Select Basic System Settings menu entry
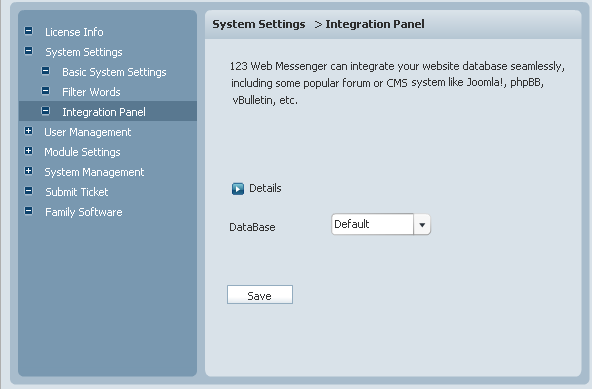Image resolution: width=592 pixels, height=389 pixels. click(x=114, y=72)
